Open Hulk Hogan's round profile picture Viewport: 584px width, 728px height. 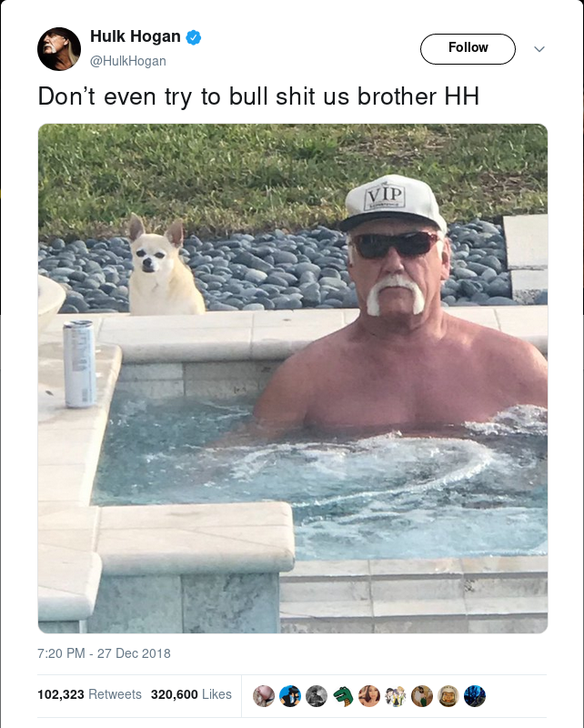[x=59, y=49]
